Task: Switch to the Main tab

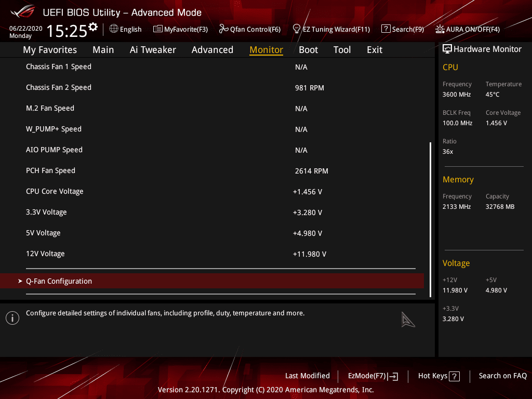Action: pos(103,50)
